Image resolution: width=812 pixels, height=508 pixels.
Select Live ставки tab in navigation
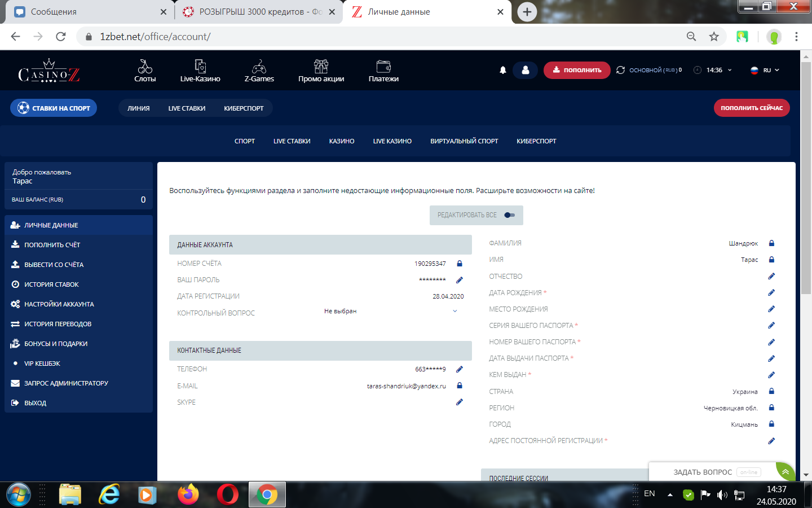point(187,108)
